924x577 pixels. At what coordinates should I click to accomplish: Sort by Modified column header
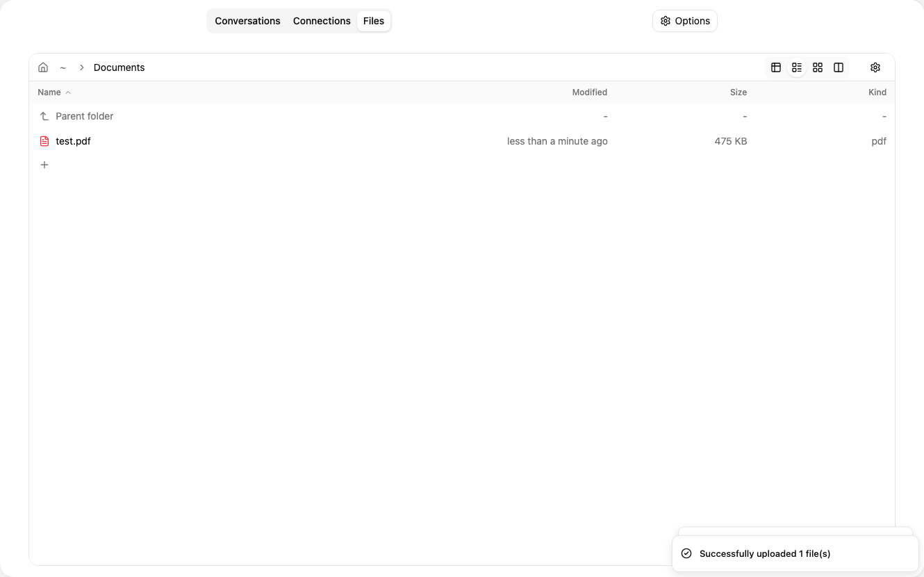pos(590,92)
